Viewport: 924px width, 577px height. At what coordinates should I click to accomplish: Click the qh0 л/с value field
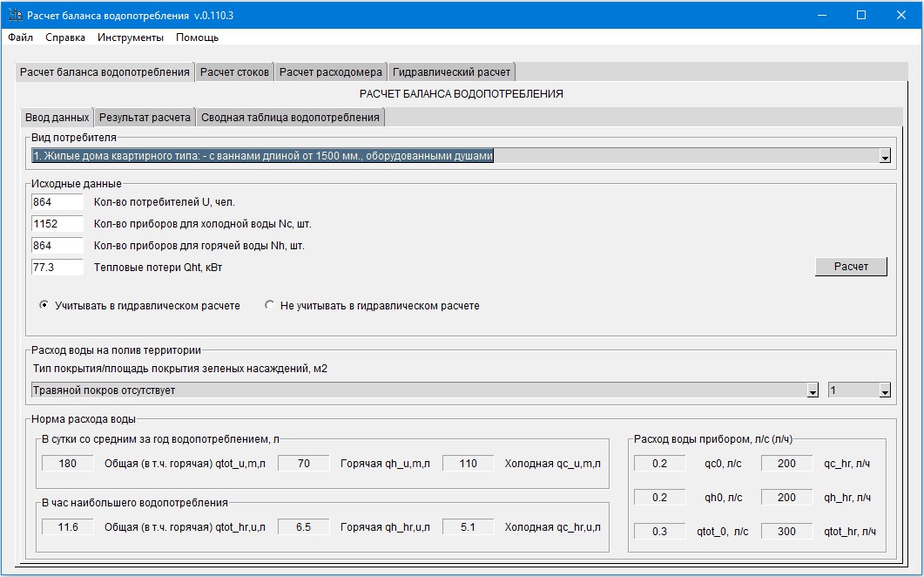click(x=660, y=498)
